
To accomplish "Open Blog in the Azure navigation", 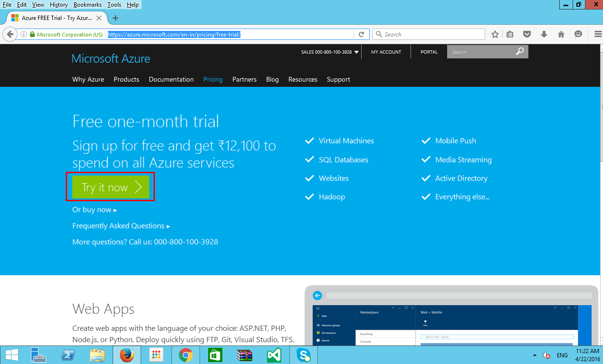I will click(272, 79).
